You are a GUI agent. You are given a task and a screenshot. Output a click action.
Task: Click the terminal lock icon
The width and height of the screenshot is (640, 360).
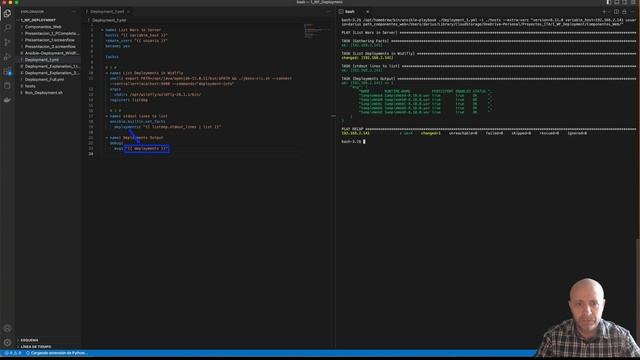pos(624,12)
